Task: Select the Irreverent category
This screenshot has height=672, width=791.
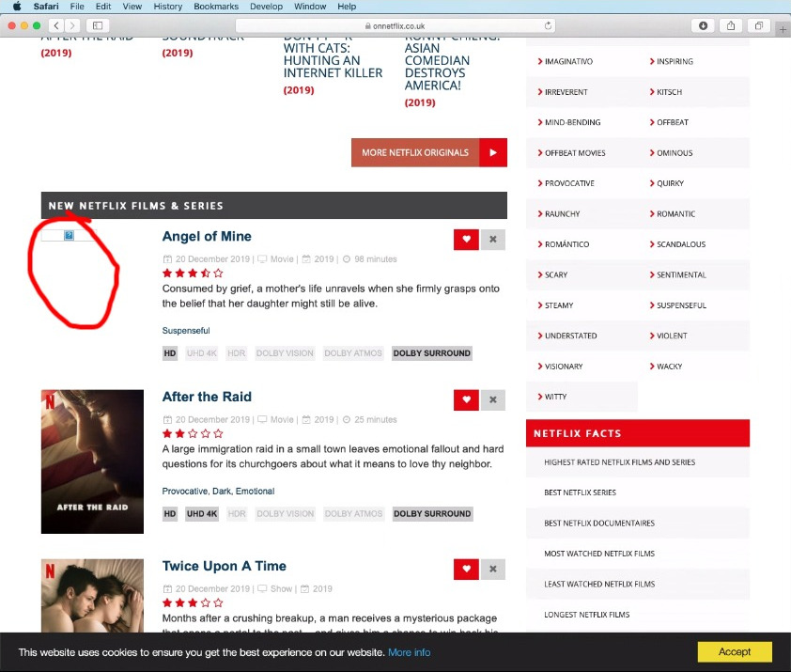Action: point(566,92)
